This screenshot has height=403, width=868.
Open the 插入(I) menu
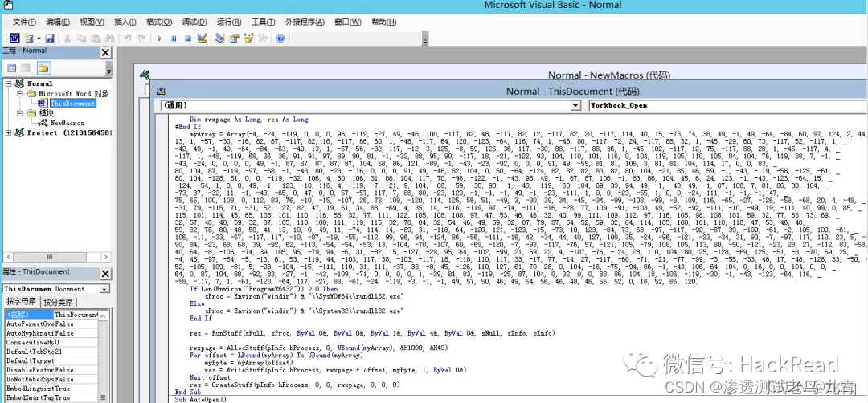125,22
